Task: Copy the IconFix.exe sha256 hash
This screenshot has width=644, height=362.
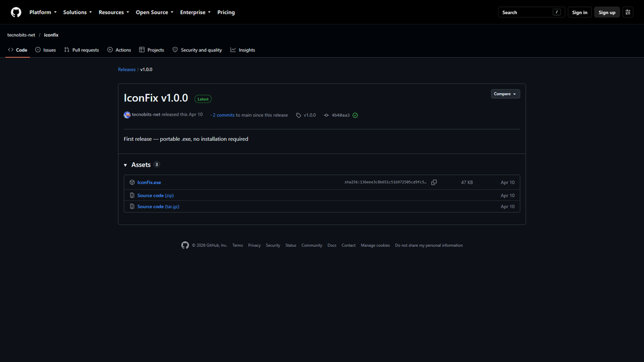Action: [x=434, y=182]
